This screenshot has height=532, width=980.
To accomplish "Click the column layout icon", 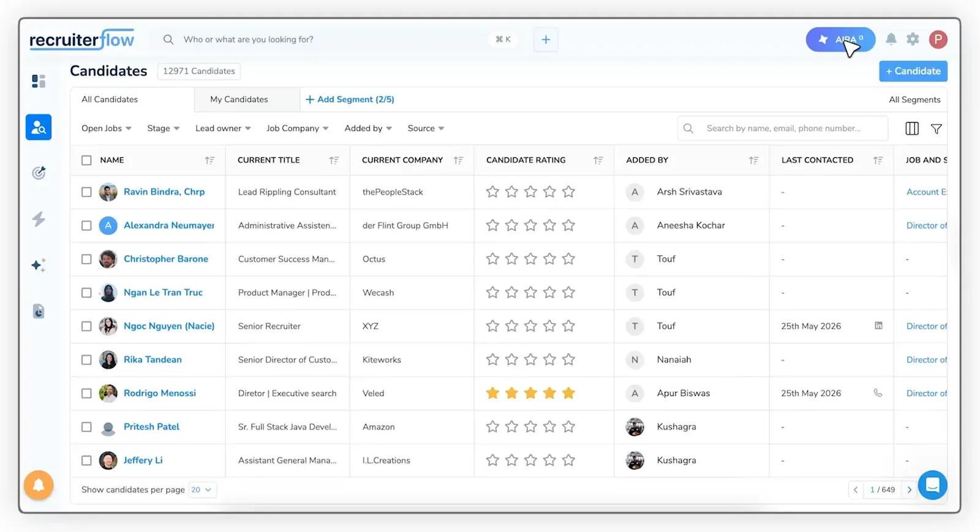I will pos(912,129).
